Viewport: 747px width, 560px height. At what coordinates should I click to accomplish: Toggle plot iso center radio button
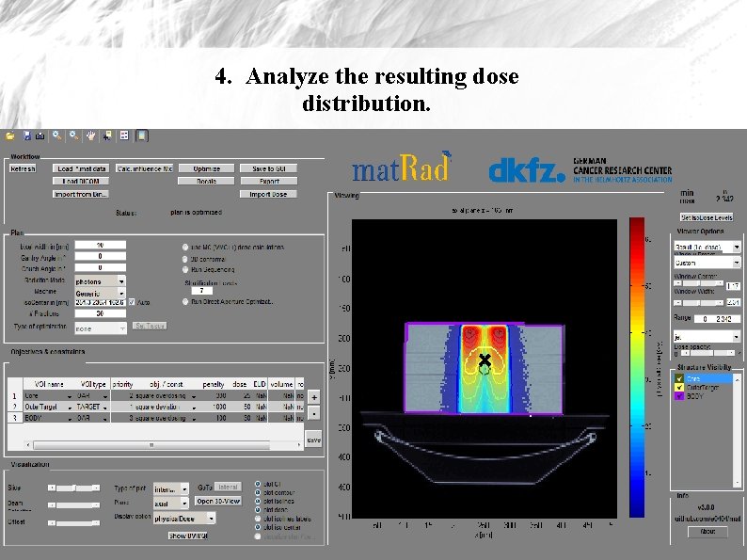tap(258, 527)
